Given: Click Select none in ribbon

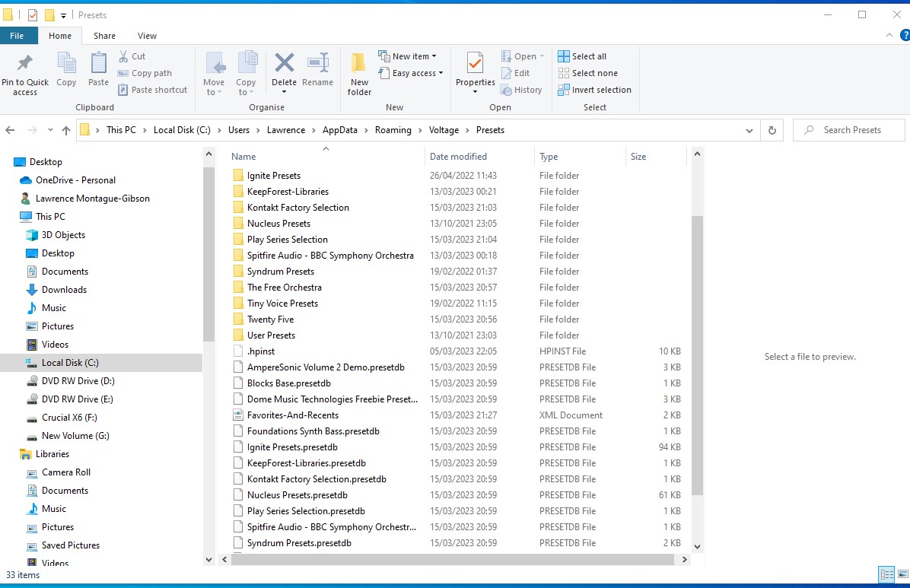Looking at the screenshot, I should [588, 73].
